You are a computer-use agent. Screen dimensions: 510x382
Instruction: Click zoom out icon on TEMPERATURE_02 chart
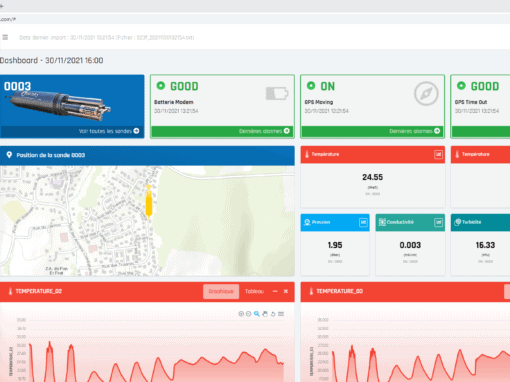(248, 314)
